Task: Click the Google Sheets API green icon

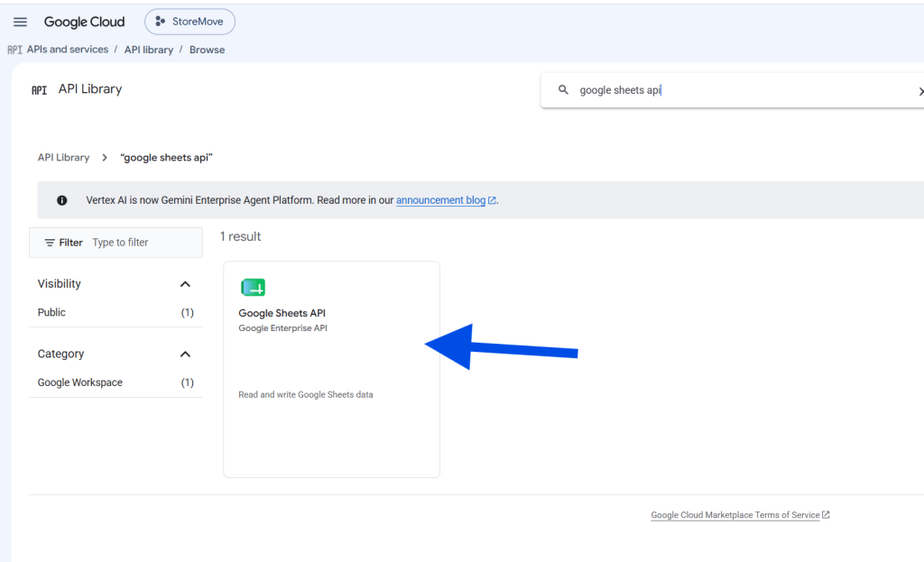Action: pyautogui.click(x=254, y=288)
